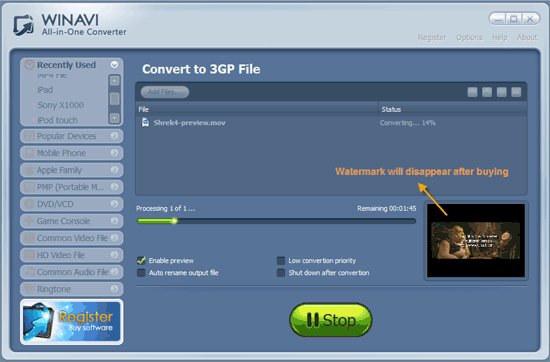Open the Help menu

[x=499, y=38]
